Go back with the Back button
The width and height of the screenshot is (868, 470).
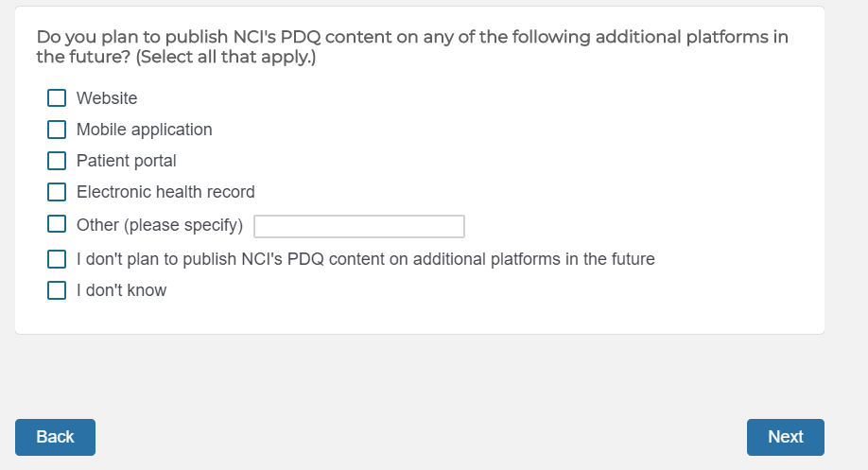point(55,437)
